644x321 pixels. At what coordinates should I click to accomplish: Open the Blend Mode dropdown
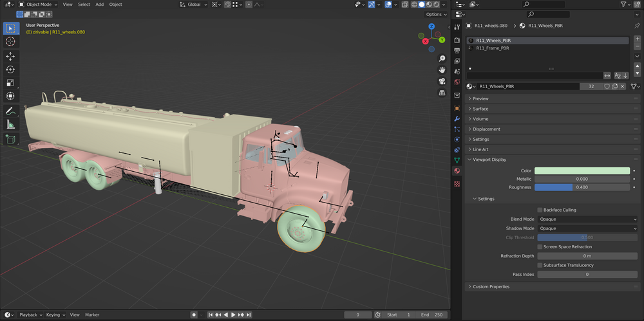click(587, 219)
